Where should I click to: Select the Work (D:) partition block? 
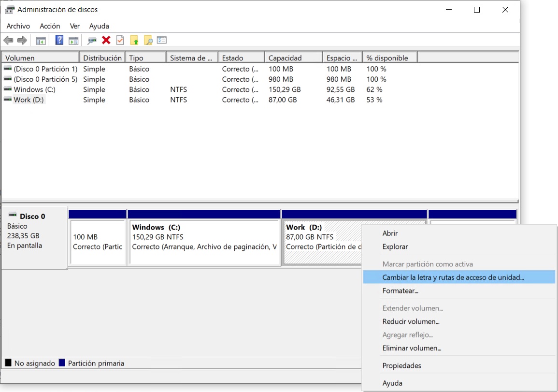coord(322,242)
